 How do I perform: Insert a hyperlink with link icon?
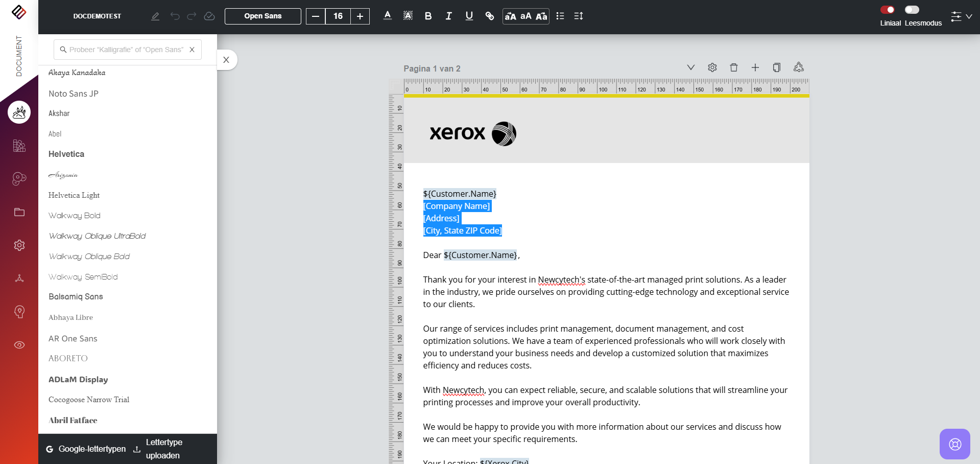coord(489,16)
